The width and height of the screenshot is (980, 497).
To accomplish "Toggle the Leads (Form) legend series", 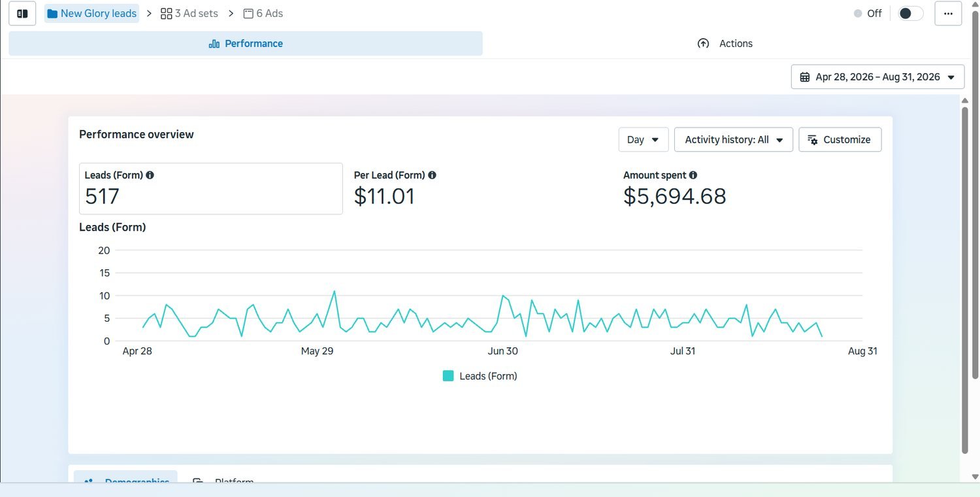I will point(480,376).
